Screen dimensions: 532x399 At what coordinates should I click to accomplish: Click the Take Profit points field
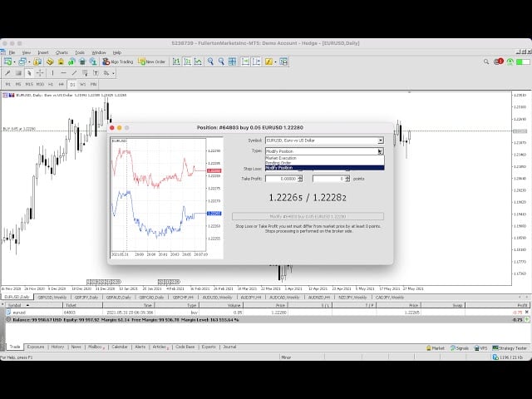(329, 179)
